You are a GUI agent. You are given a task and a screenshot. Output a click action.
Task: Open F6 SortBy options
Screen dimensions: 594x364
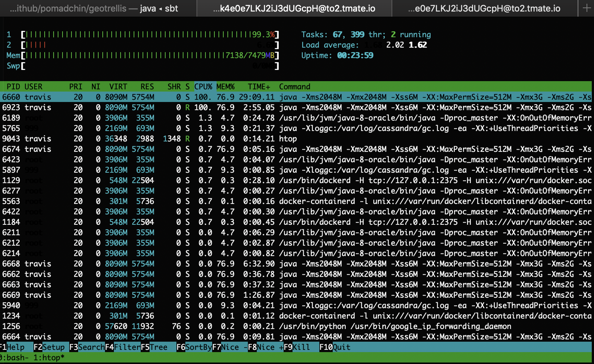tap(194, 347)
